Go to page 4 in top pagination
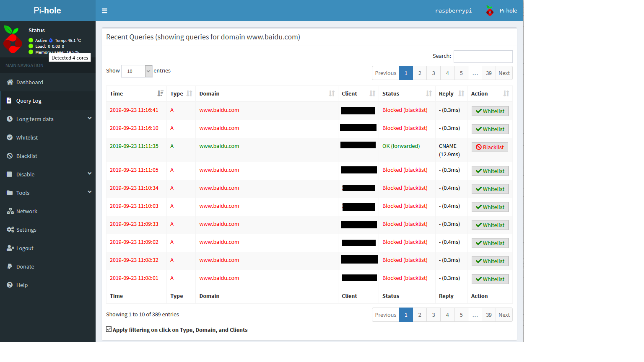The image size is (644, 362). click(447, 73)
